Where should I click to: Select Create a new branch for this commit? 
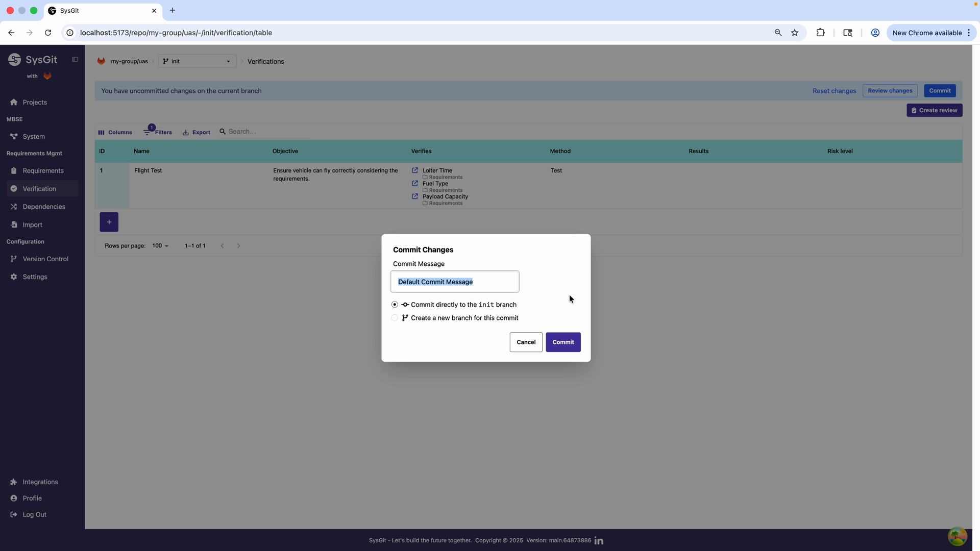394,317
